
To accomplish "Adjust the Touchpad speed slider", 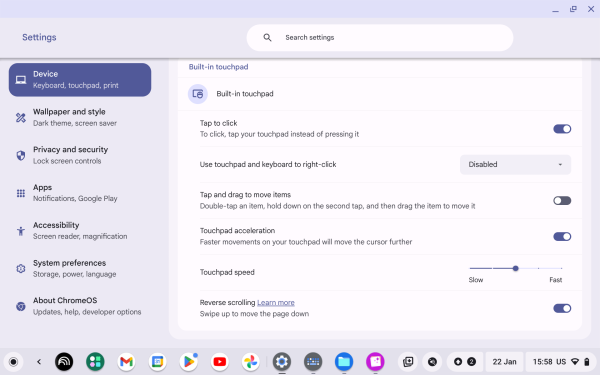I will tap(515, 269).
